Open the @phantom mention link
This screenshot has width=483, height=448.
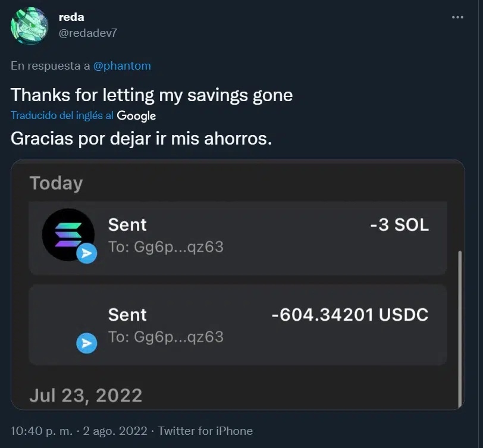pyautogui.click(x=122, y=66)
